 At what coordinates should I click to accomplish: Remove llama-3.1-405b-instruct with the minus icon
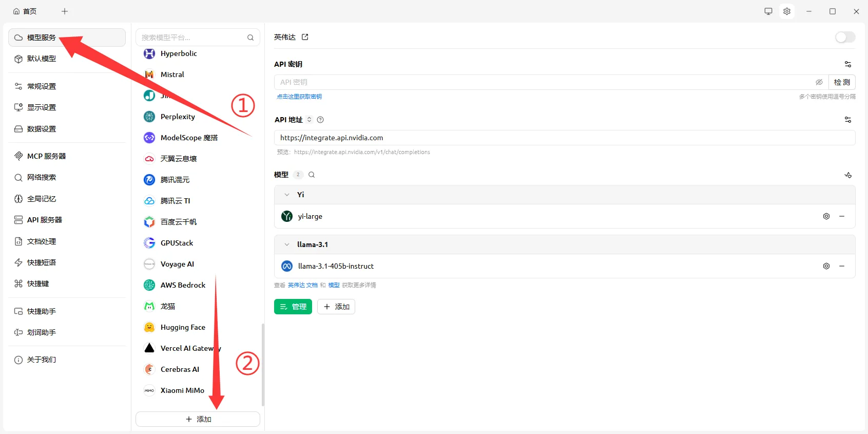[842, 266]
